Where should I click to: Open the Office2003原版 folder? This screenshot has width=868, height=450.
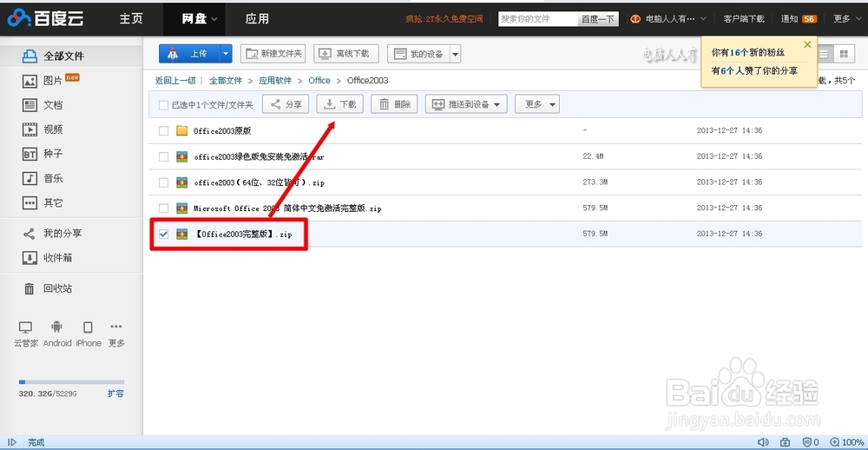pos(222,131)
